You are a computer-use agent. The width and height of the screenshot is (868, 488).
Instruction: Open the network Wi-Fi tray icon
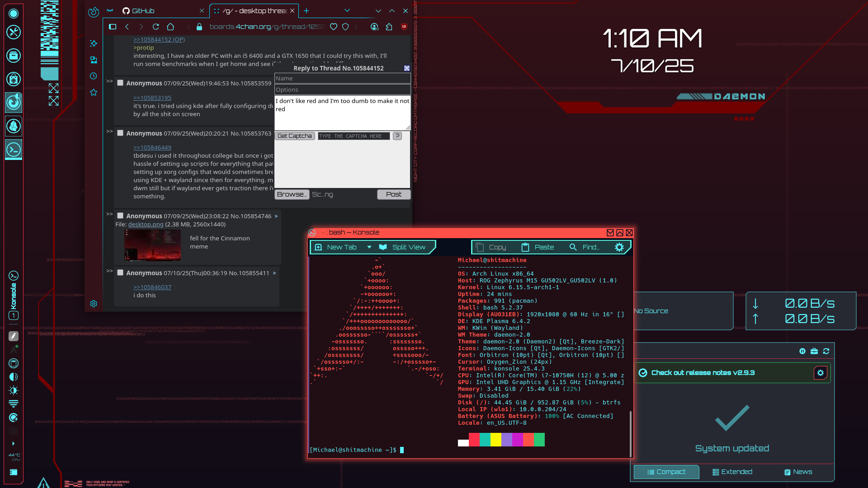[14, 404]
